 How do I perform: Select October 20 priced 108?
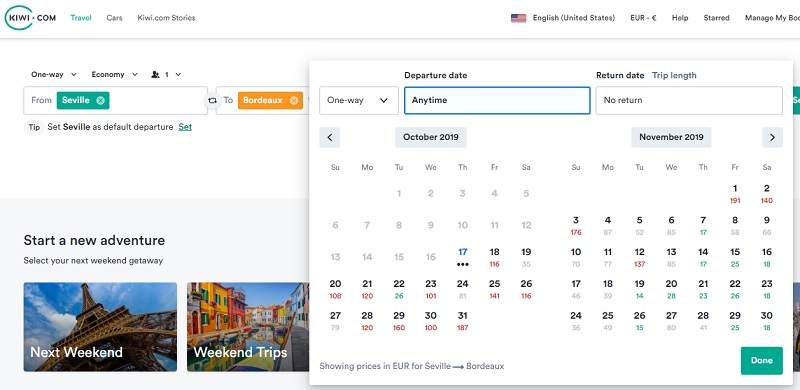335,289
